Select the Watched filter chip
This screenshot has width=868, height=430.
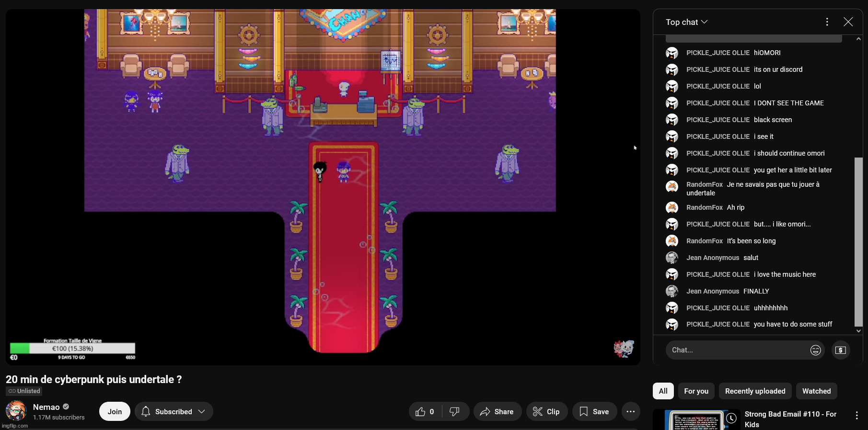816,391
